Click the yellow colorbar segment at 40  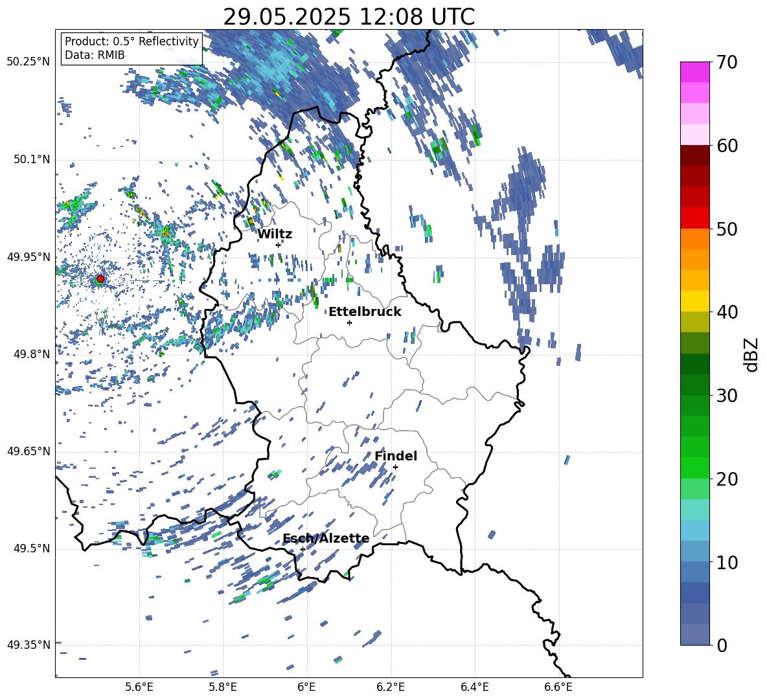pyautogui.click(x=694, y=302)
